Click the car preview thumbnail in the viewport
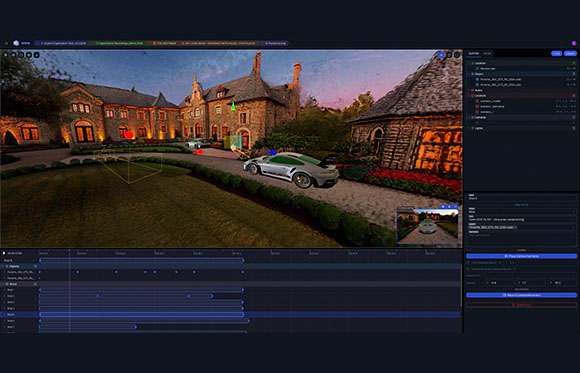The width and height of the screenshot is (580, 373). pyautogui.click(x=428, y=225)
